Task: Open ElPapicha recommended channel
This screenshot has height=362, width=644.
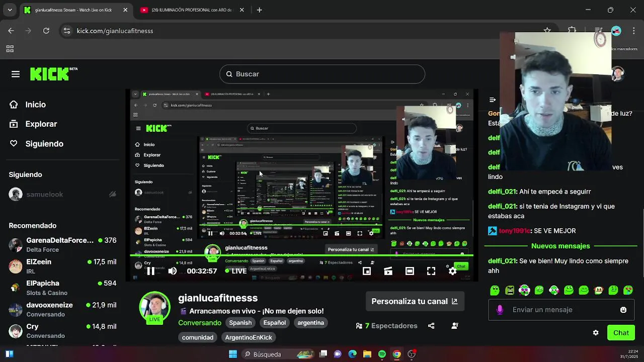Action: coord(63,288)
